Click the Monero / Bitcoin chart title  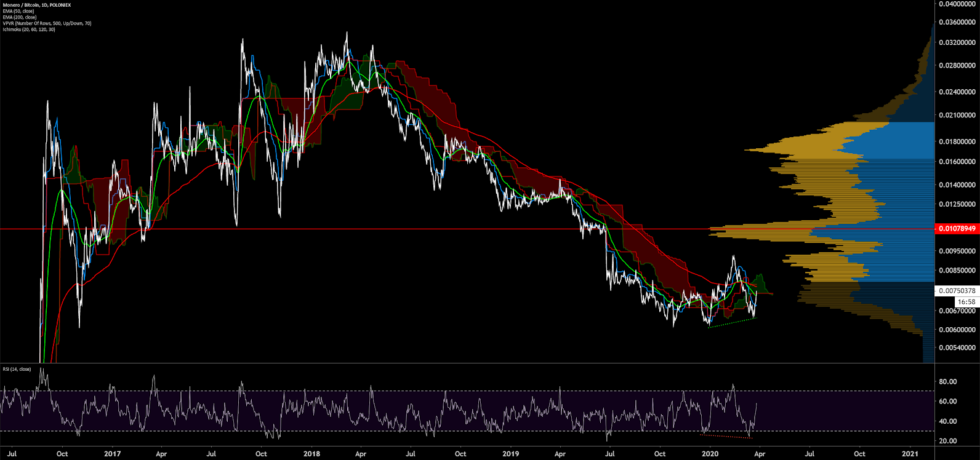tap(37, 5)
